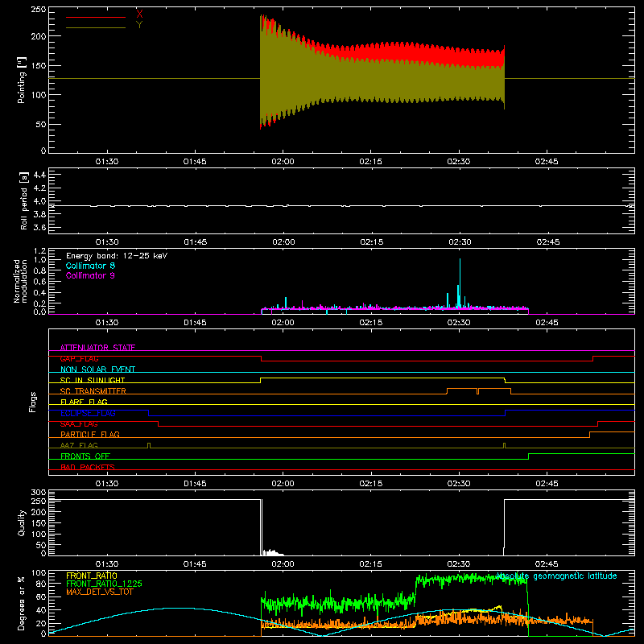Click the SC_TRANSMITTER flag label
The width and height of the screenshot is (644, 644).
(93, 391)
